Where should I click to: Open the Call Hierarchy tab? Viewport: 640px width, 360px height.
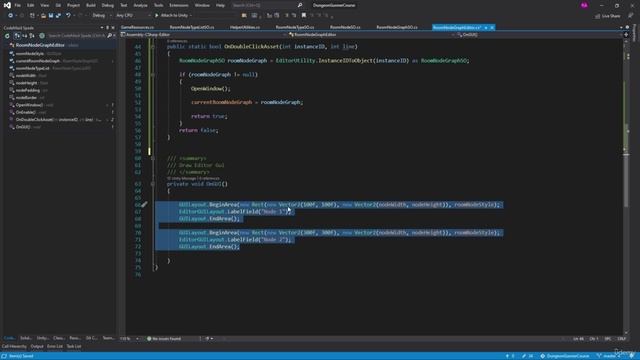click(14, 347)
